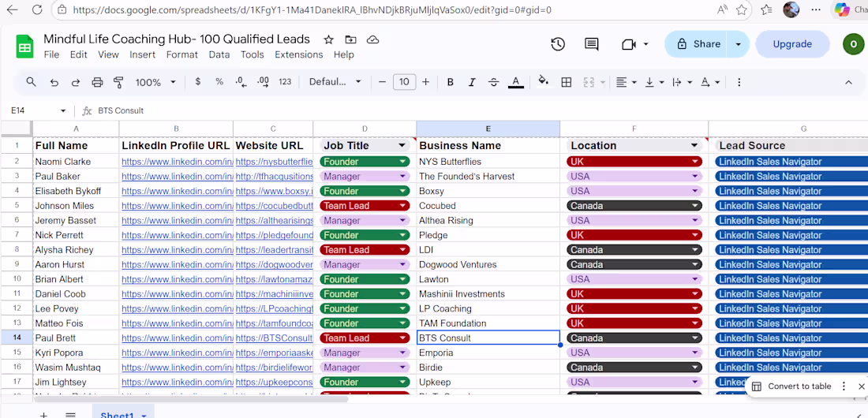Undo the last action

tap(54, 82)
